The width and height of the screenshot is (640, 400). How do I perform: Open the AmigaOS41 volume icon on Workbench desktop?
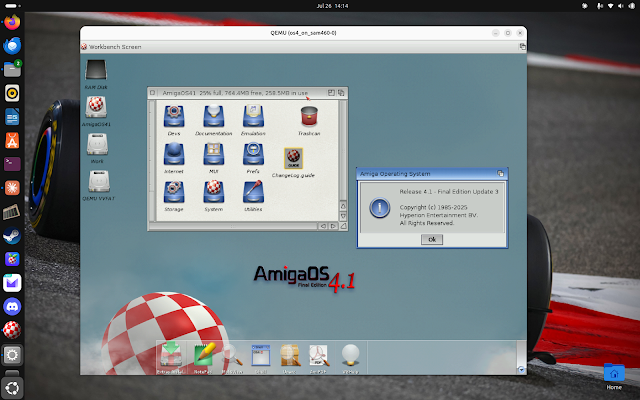96,107
